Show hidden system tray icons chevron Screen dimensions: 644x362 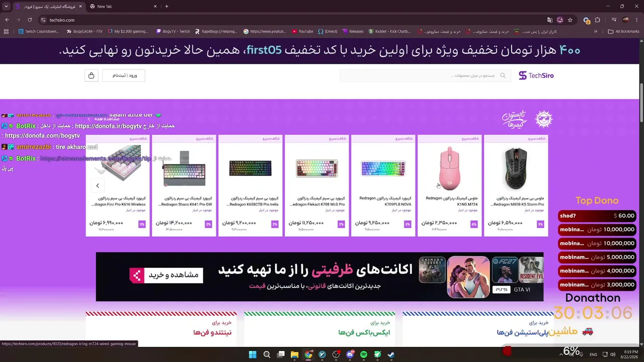pyautogui.click(x=561, y=354)
